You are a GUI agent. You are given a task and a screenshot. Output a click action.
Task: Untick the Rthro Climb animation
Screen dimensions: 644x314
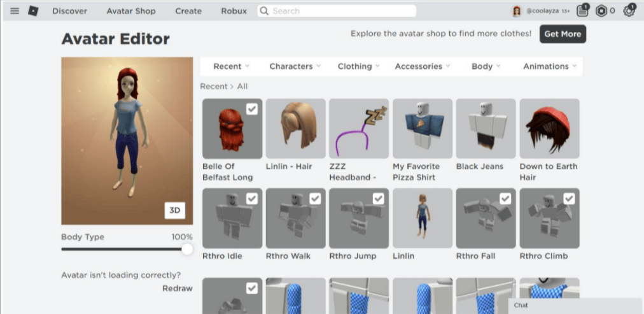coord(569,199)
